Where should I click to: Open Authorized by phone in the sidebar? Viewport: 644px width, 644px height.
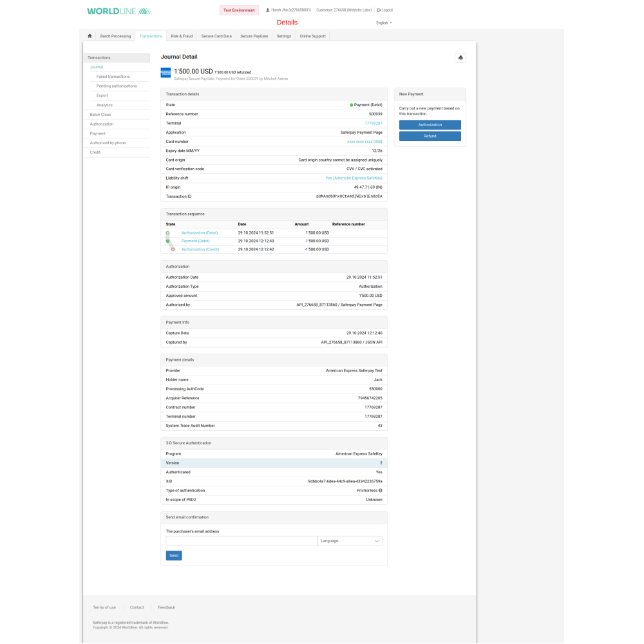pos(108,143)
